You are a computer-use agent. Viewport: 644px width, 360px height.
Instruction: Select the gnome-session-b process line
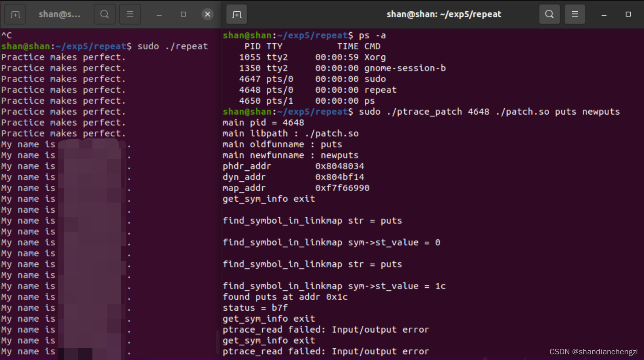pyautogui.click(x=342, y=68)
